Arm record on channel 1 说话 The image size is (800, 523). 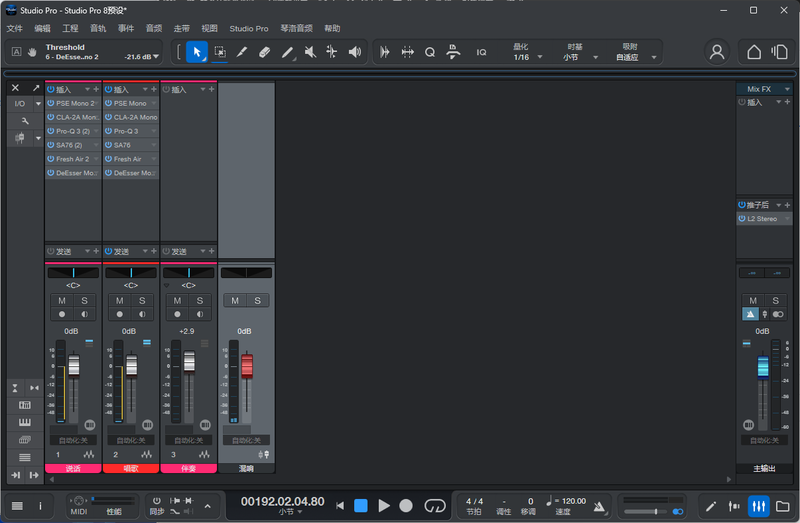tap(62, 314)
